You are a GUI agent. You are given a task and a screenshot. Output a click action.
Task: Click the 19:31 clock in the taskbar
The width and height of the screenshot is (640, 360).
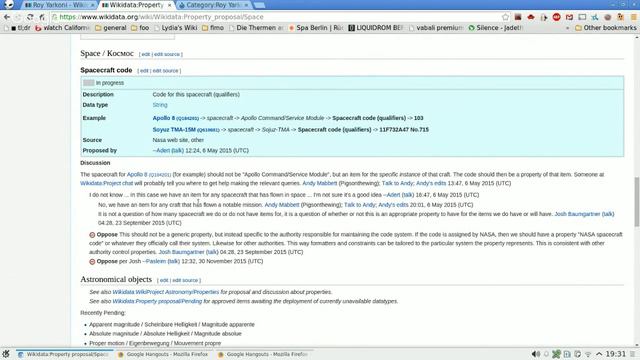click(616, 354)
